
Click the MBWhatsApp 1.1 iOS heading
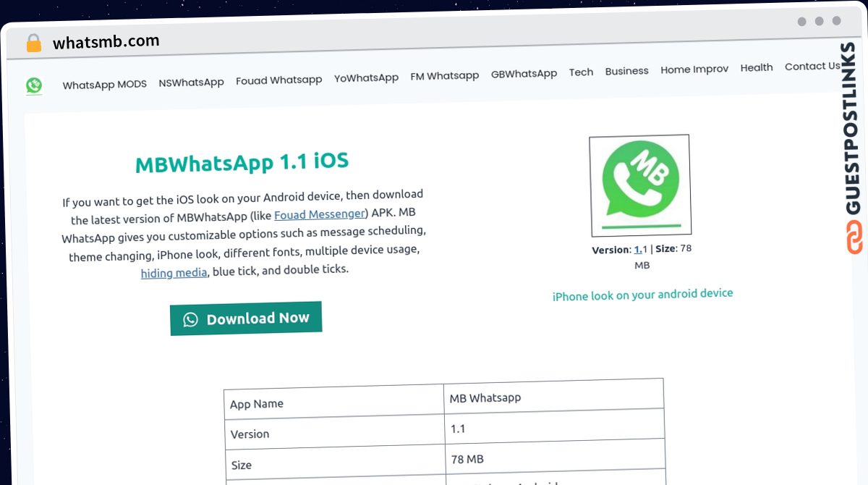coord(242,164)
